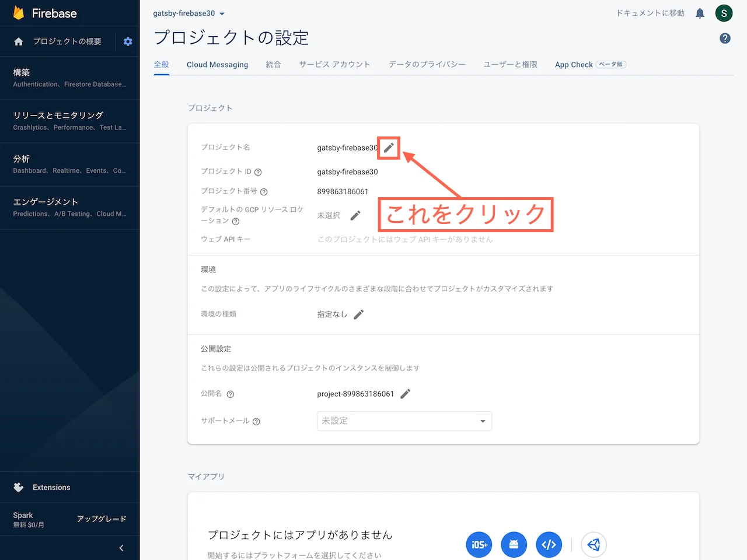This screenshot has height=560, width=747.
Task: Collapse the sidebar with the chevron
Action: click(121, 548)
